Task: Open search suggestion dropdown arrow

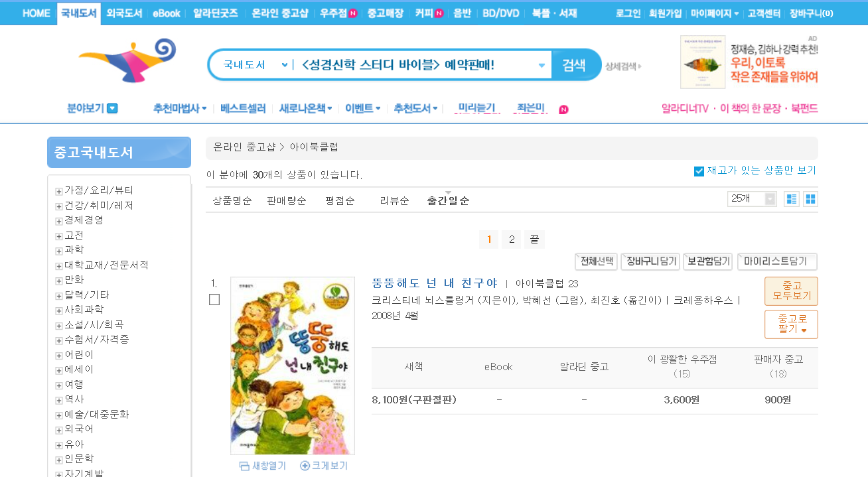Action: 542,65
